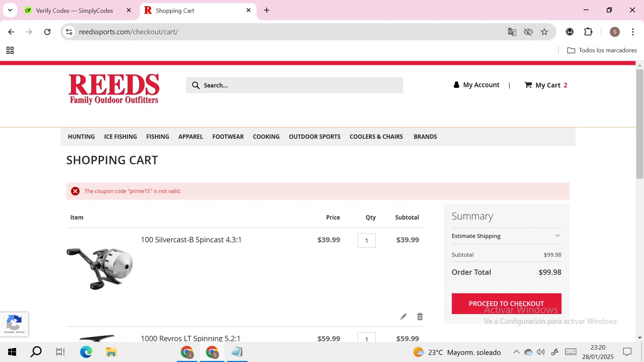Open the tab search dropdown arrow
The height and width of the screenshot is (362, 644).
coord(10,10)
